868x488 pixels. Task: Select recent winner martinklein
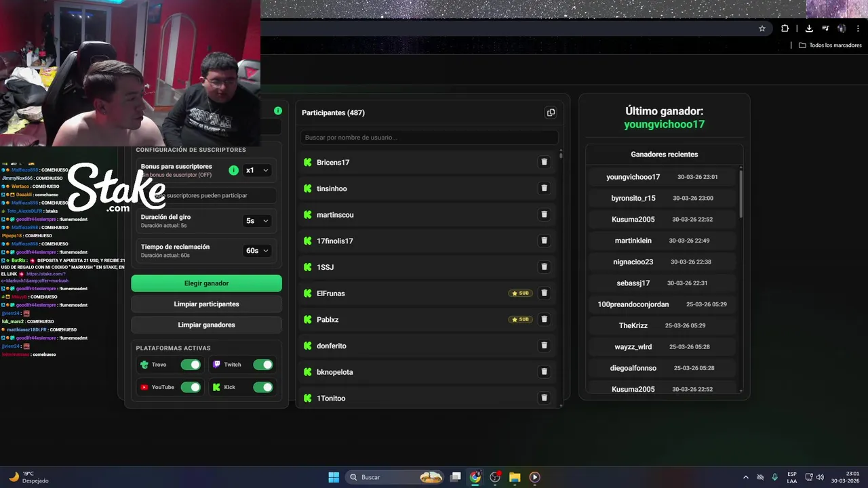pos(633,241)
